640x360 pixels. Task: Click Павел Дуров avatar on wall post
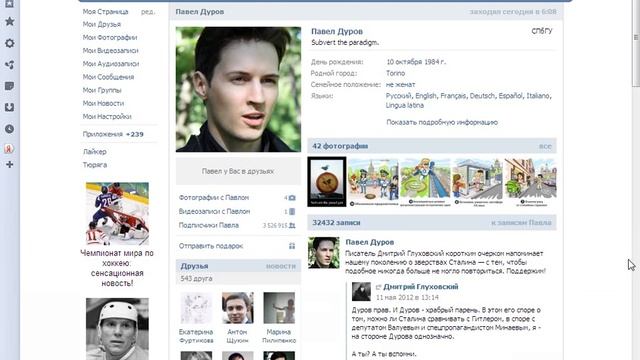coord(324,253)
